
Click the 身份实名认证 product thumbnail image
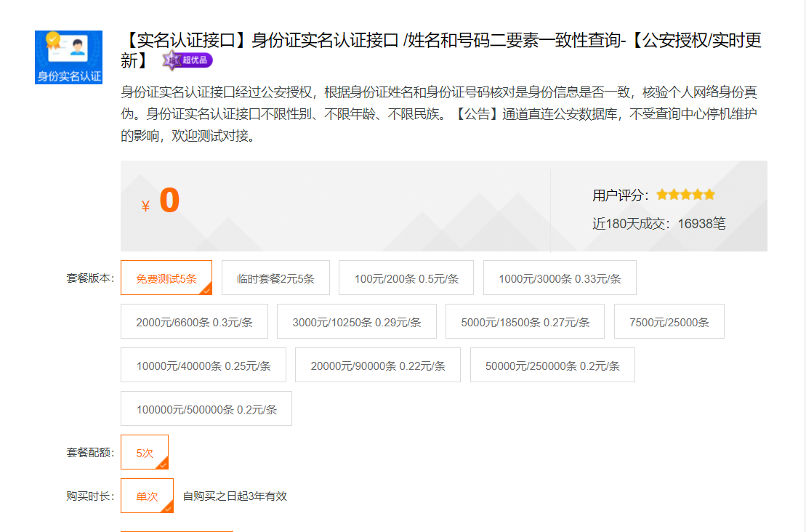[x=68, y=57]
